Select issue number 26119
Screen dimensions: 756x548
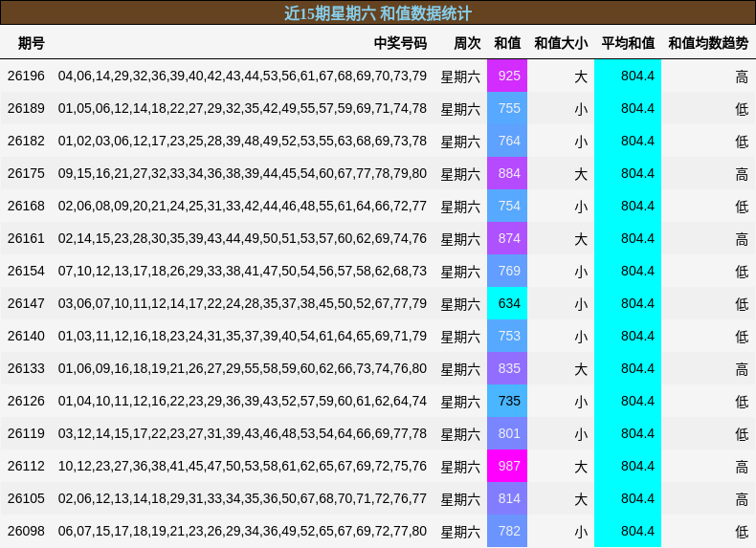[26, 434]
